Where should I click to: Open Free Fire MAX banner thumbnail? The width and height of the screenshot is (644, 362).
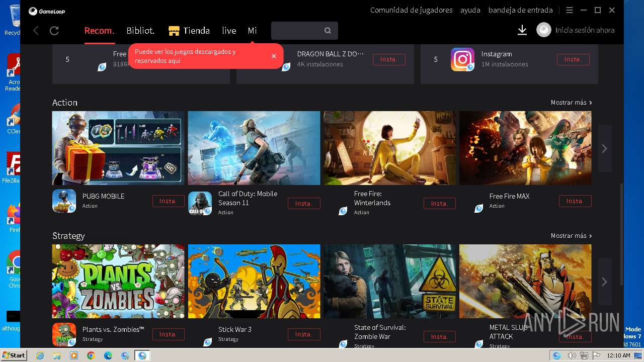[x=525, y=148]
